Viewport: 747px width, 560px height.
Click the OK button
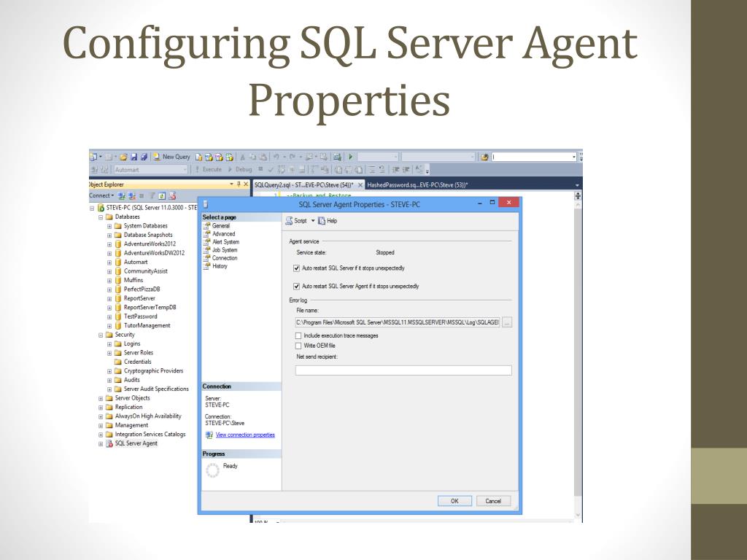coord(454,501)
